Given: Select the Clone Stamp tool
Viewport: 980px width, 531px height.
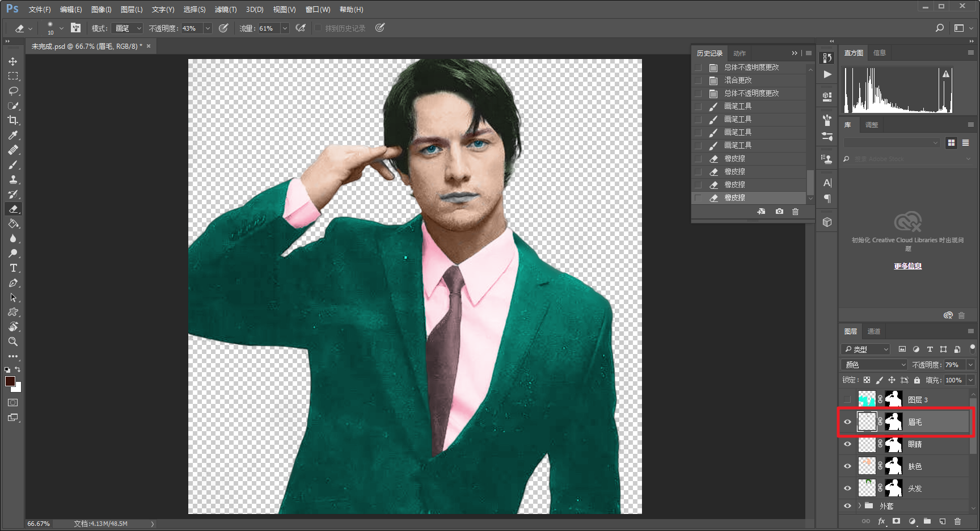Looking at the screenshot, I should 13,179.
